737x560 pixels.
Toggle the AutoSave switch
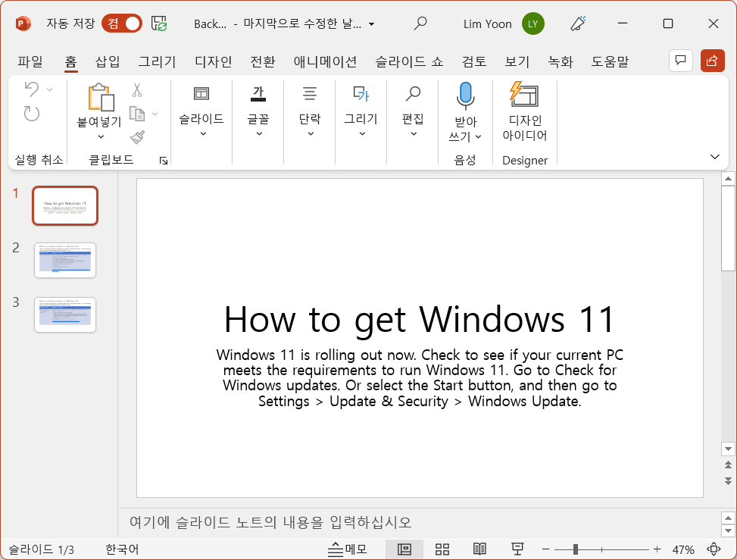122,23
